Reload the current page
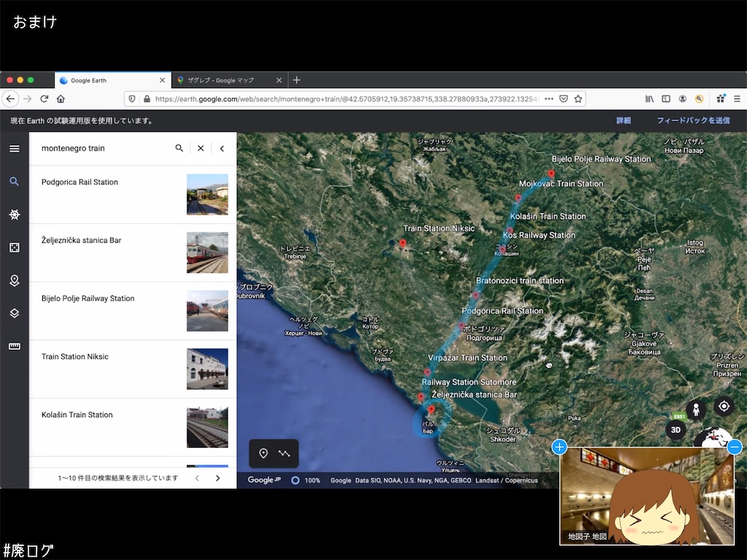 coord(44,99)
